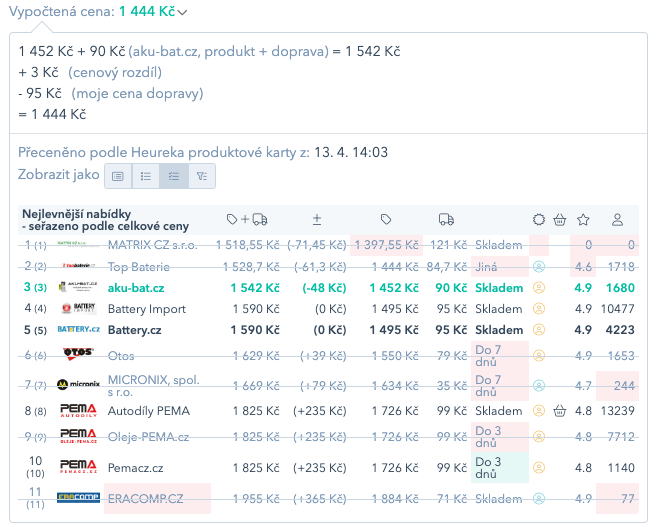Click the OTOS logo thumbnail
Image resolution: width=656 pixels, height=527 pixels.
78,354
